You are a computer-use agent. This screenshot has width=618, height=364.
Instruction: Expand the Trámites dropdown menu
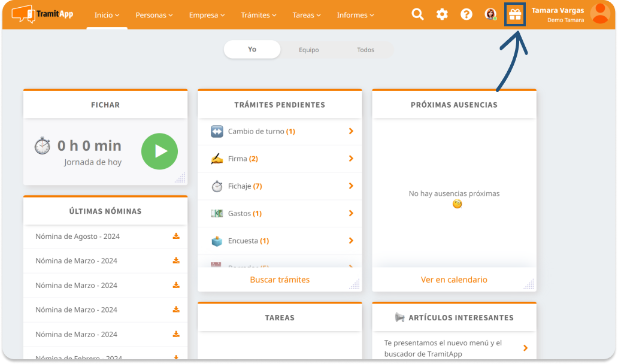pyautogui.click(x=259, y=15)
